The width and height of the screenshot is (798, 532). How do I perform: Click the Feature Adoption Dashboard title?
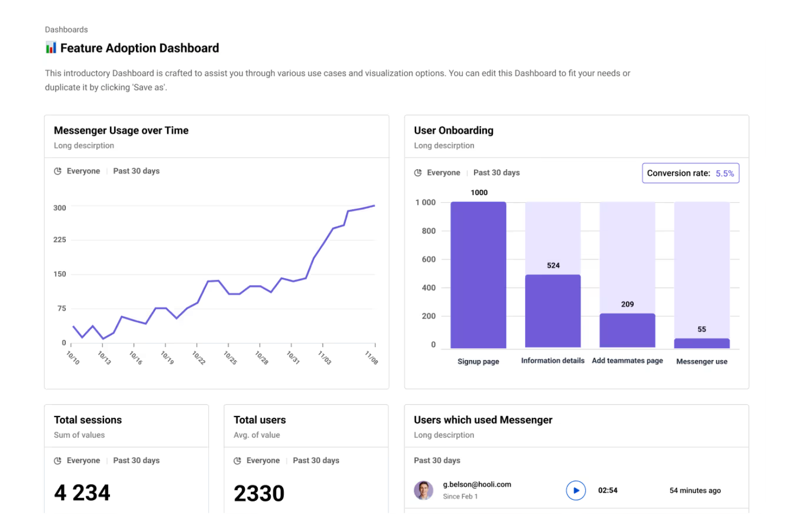[x=140, y=48]
